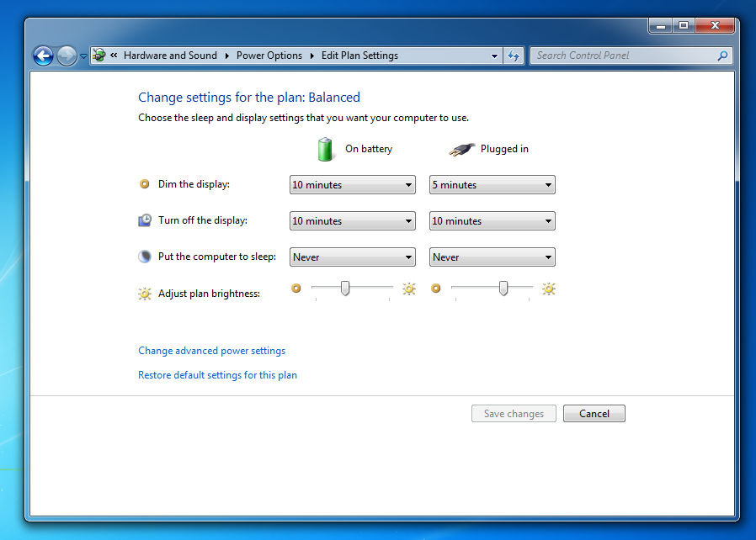Click Plugged in brightness slider thumb

(503, 288)
